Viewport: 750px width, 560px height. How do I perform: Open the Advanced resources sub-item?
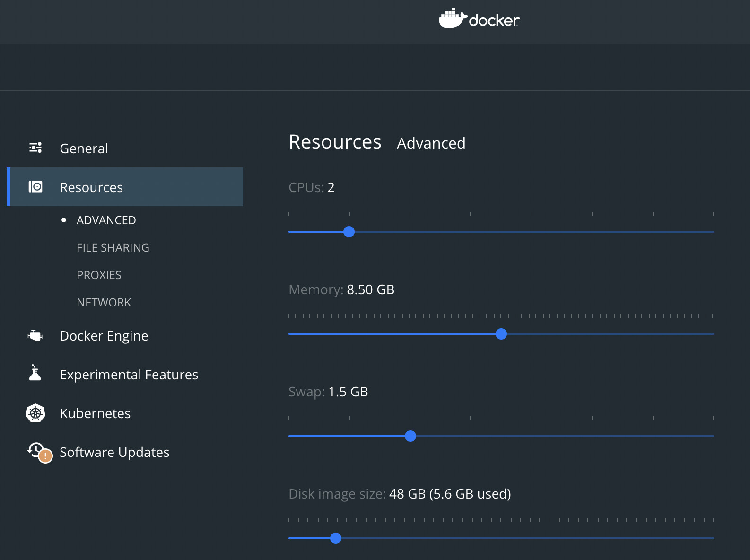(x=106, y=220)
